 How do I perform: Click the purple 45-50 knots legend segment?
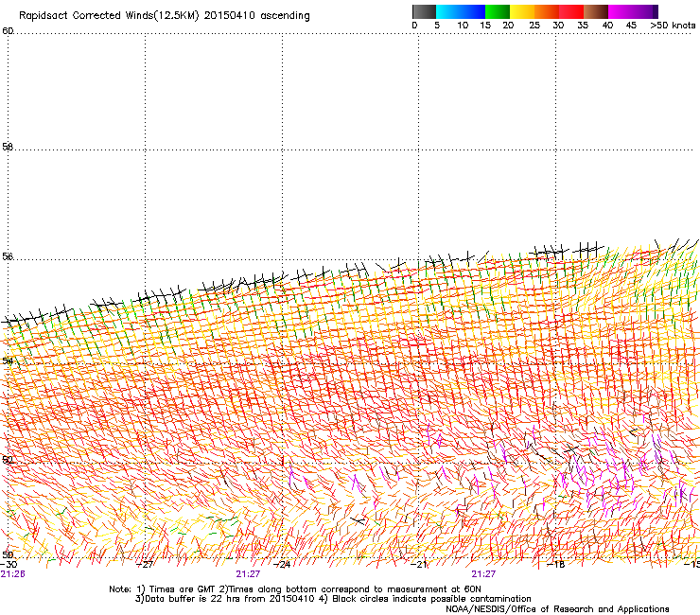(x=645, y=11)
